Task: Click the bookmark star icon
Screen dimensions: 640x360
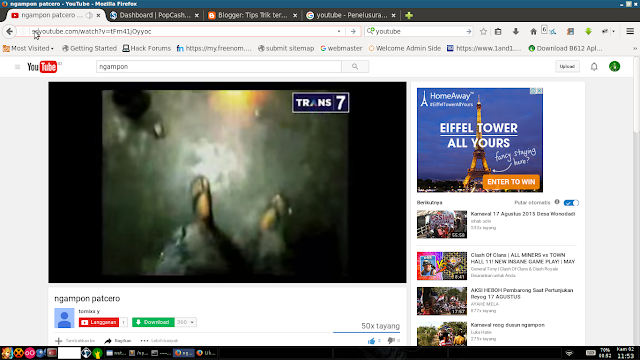Action: [x=483, y=31]
